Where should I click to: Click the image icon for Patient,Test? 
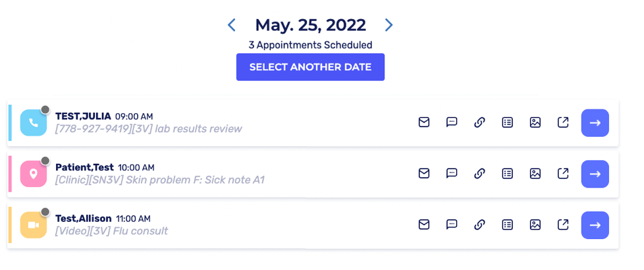pos(535,174)
